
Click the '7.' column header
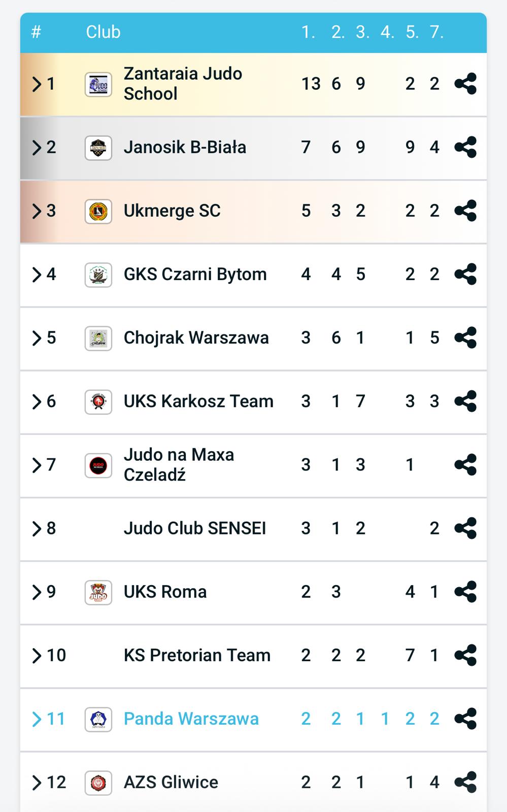[436, 32]
